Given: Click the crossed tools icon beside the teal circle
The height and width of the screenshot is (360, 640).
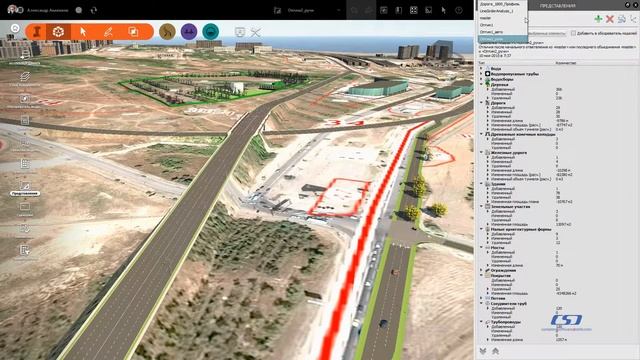Looking at the screenshot, I should point(256,32).
